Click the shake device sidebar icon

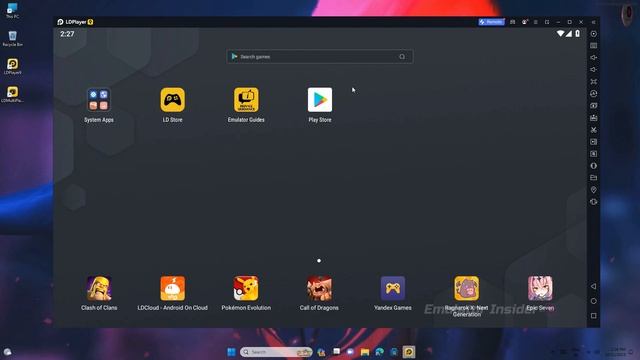click(x=593, y=202)
